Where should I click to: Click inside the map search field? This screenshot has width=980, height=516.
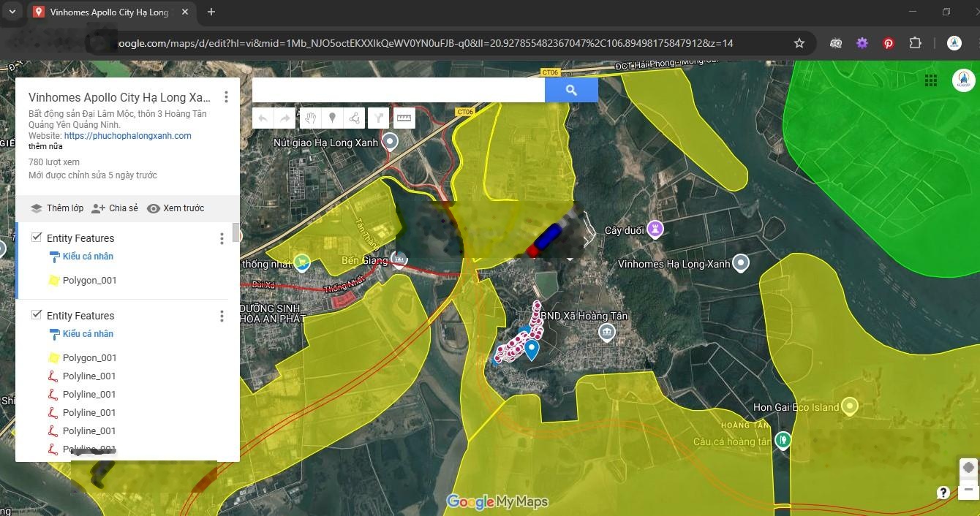tap(398, 90)
